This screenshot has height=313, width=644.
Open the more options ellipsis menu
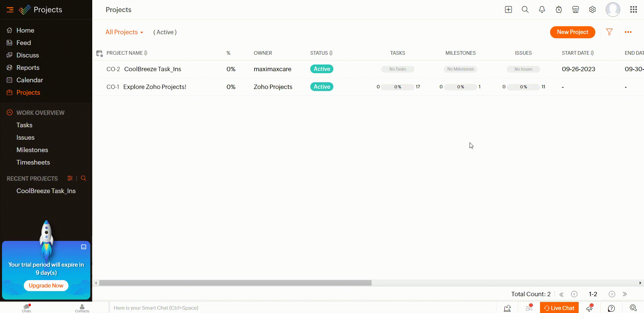[628, 32]
